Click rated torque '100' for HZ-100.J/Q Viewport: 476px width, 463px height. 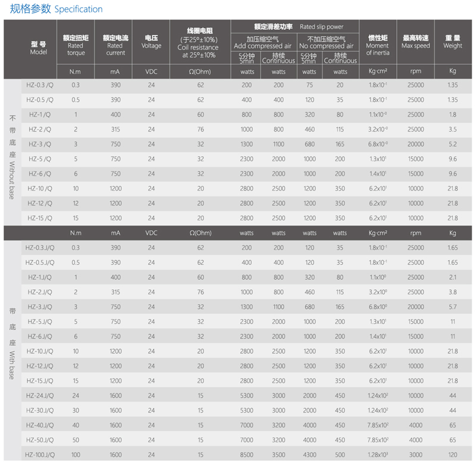point(76,455)
